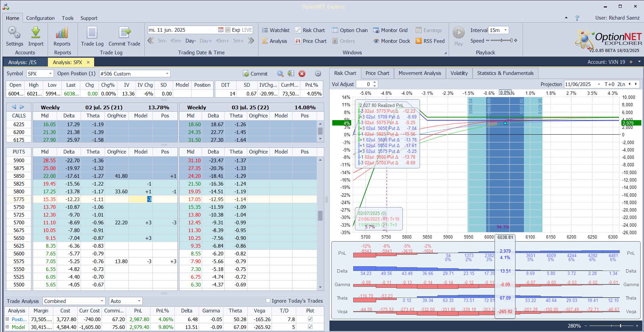The image size is (644, 332).
Task: Open the Risk Chart window icon
Action: click(298, 30)
